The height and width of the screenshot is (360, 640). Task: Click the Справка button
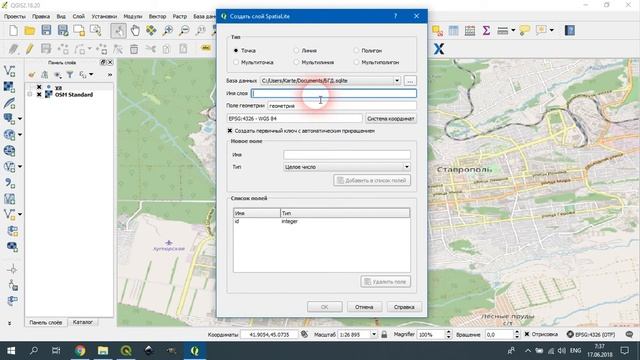click(x=404, y=307)
